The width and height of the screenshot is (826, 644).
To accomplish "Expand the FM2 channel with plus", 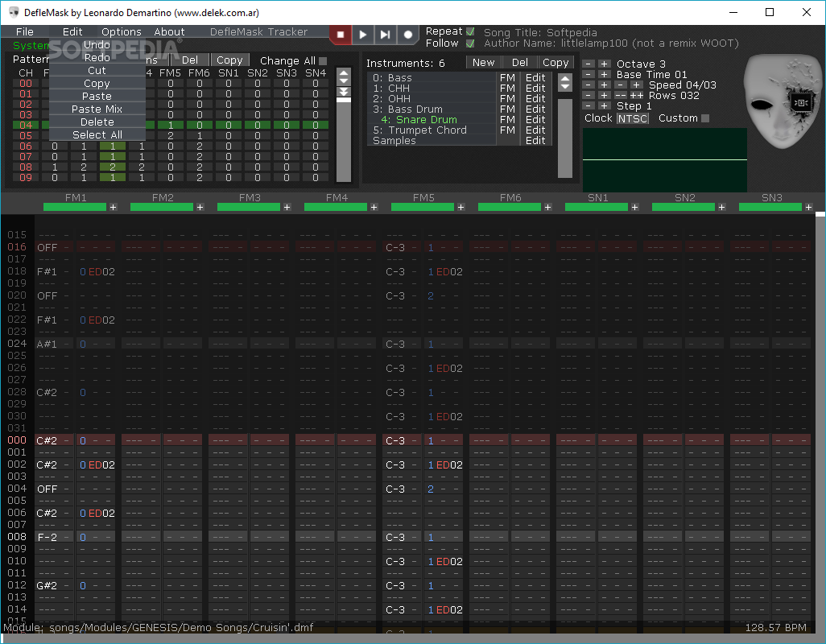I will tap(200, 208).
